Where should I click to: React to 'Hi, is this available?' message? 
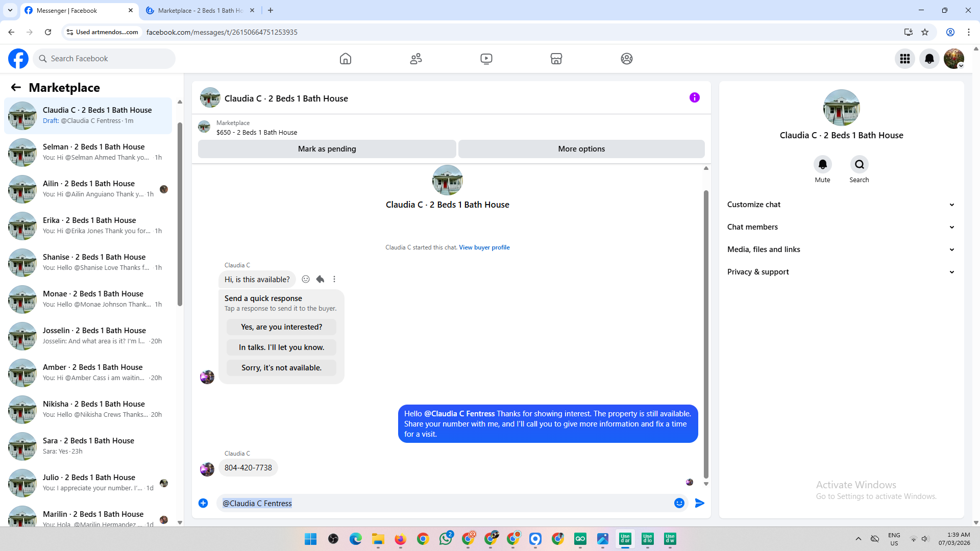point(306,279)
